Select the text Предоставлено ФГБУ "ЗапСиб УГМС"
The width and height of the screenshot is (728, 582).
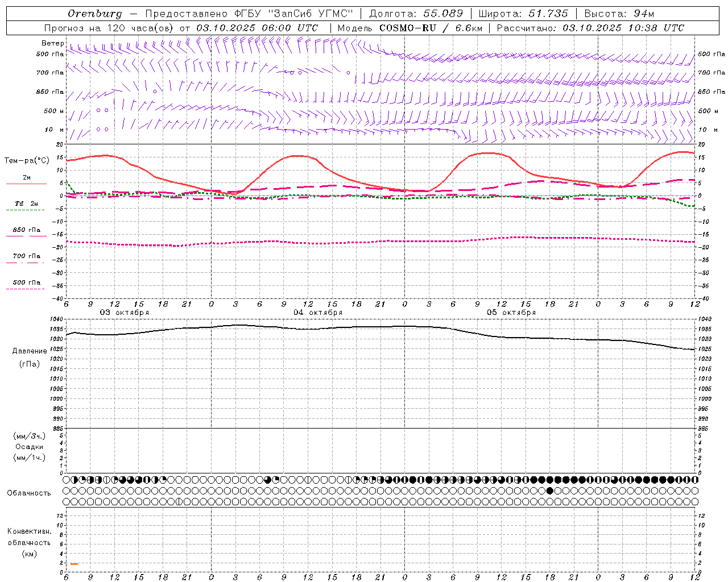click(250, 14)
